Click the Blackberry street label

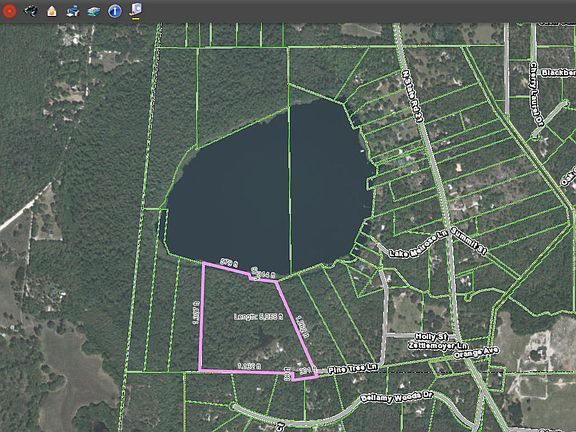coord(558,73)
